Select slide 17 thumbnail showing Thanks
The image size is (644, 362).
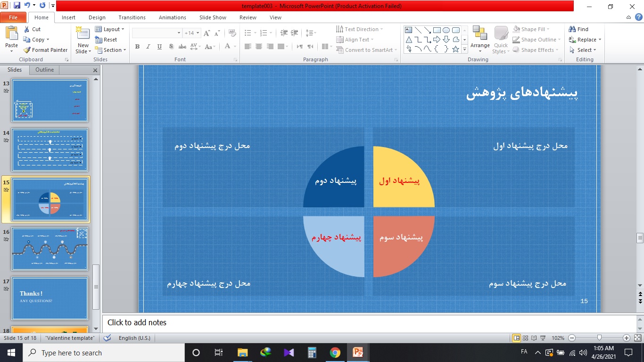point(50,298)
